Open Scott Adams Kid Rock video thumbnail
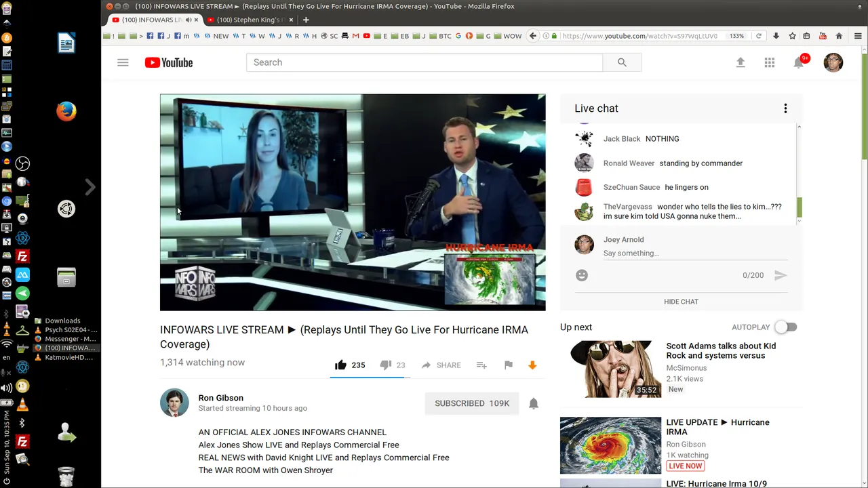Image resolution: width=868 pixels, height=488 pixels. coord(610,369)
